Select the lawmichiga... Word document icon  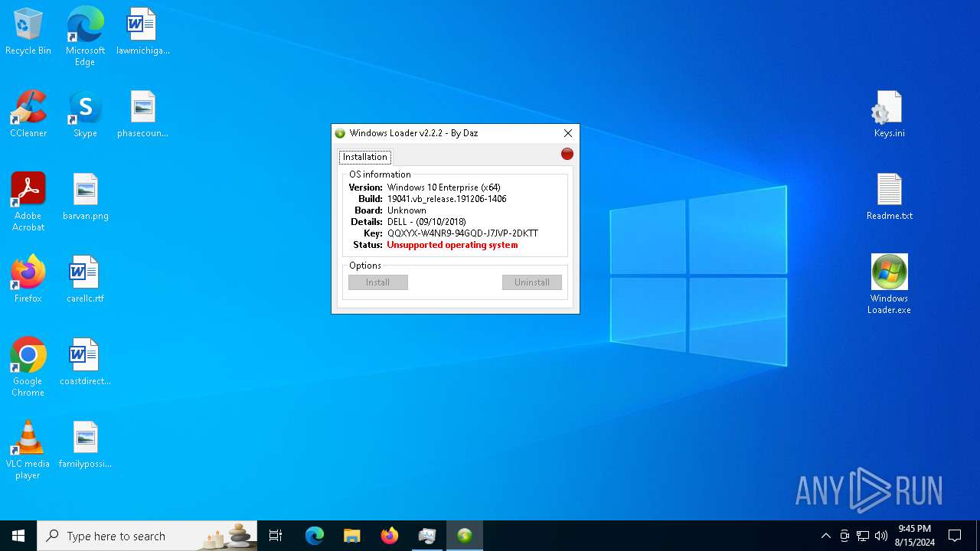(x=143, y=32)
